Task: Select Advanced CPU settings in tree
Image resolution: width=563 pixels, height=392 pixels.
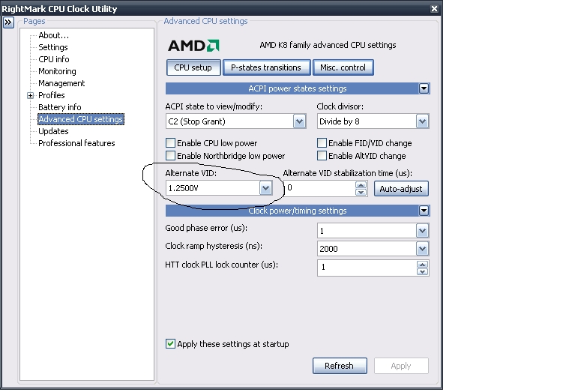Action: pos(81,119)
